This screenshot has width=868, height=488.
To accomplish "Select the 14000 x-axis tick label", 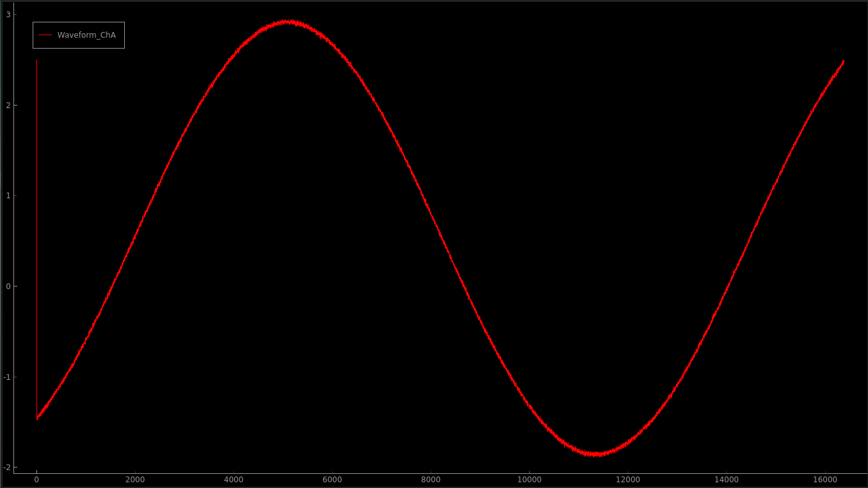I will [727, 480].
